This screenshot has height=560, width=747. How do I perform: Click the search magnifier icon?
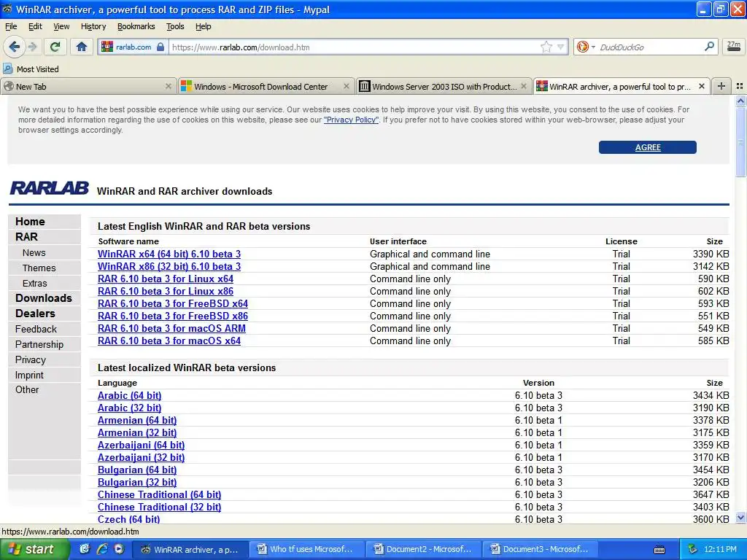click(x=709, y=47)
